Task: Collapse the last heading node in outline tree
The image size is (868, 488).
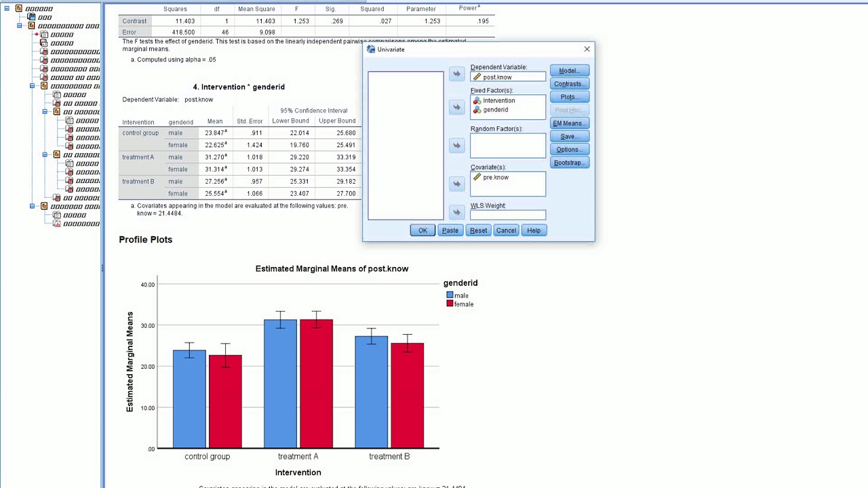Action: point(33,206)
